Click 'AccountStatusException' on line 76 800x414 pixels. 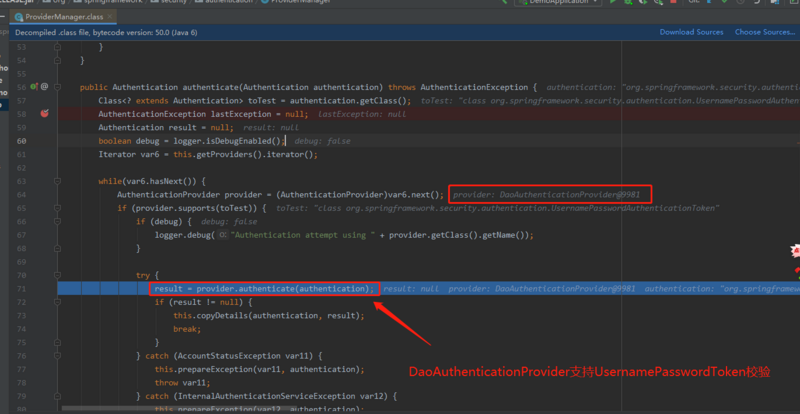coord(229,356)
